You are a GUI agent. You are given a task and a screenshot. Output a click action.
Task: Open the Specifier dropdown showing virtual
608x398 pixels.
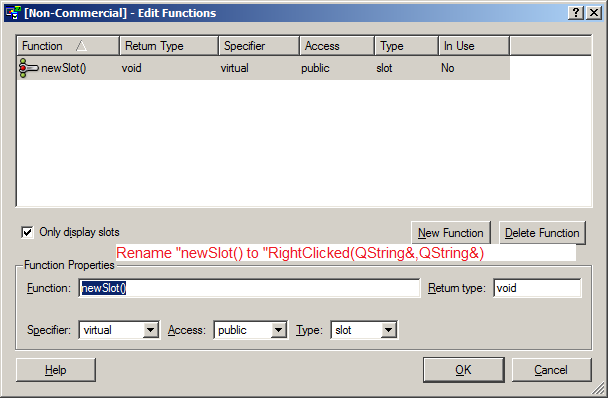150,330
